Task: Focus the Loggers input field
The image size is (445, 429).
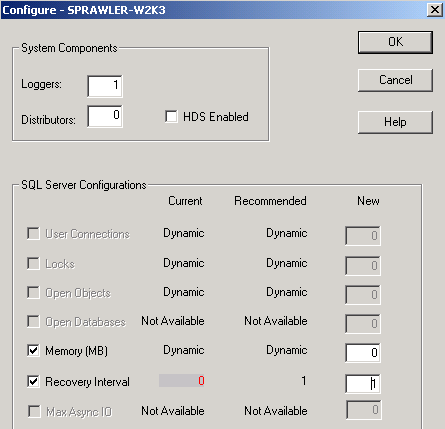Action: (105, 86)
